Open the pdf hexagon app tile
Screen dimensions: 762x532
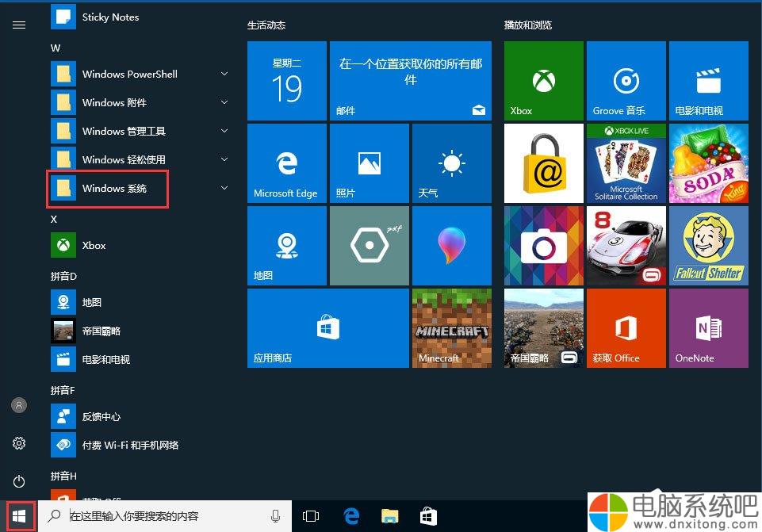[370, 246]
